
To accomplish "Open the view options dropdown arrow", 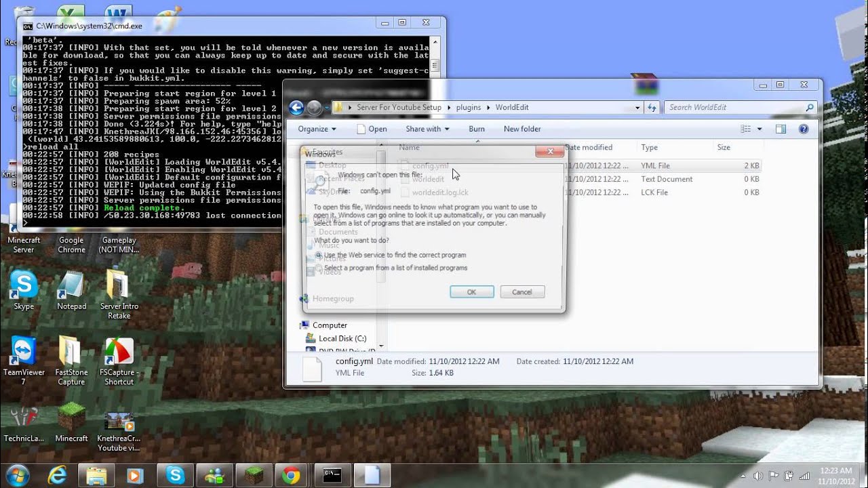I will (x=759, y=129).
